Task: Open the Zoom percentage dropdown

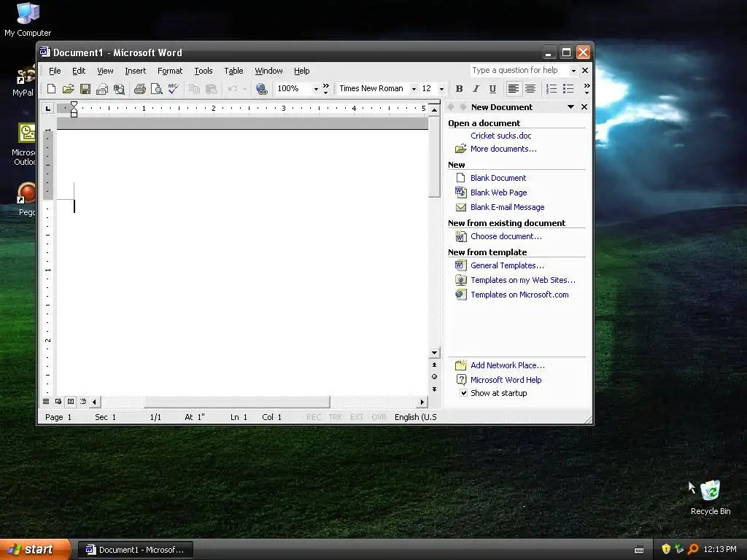Action: tap(315, 88)
